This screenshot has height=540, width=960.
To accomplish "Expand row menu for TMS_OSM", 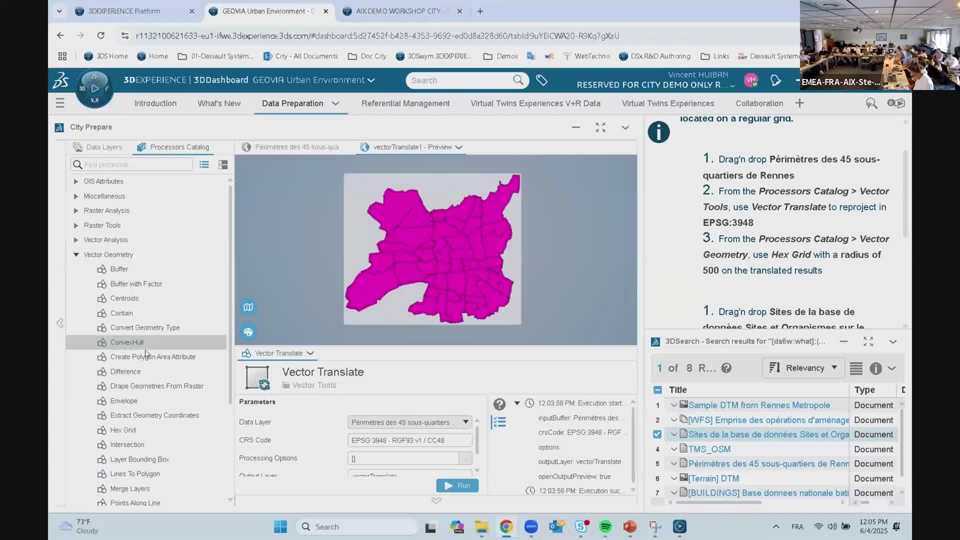I will click(674, 449).
